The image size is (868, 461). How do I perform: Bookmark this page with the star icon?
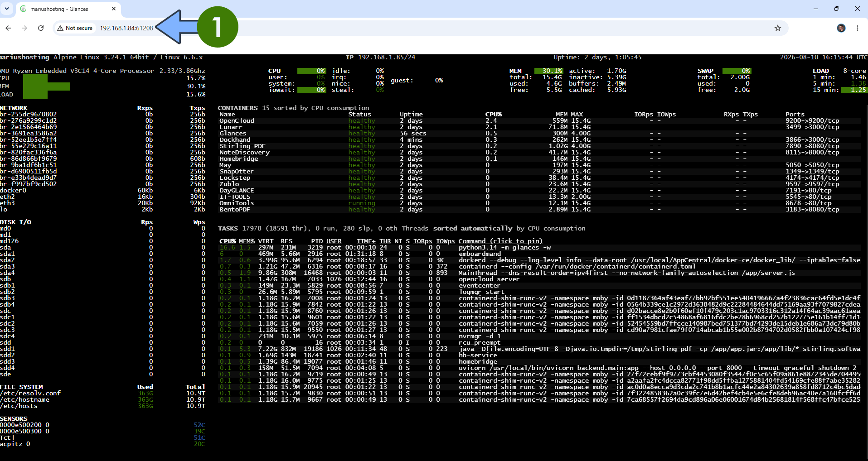click(x=778, y=28)
